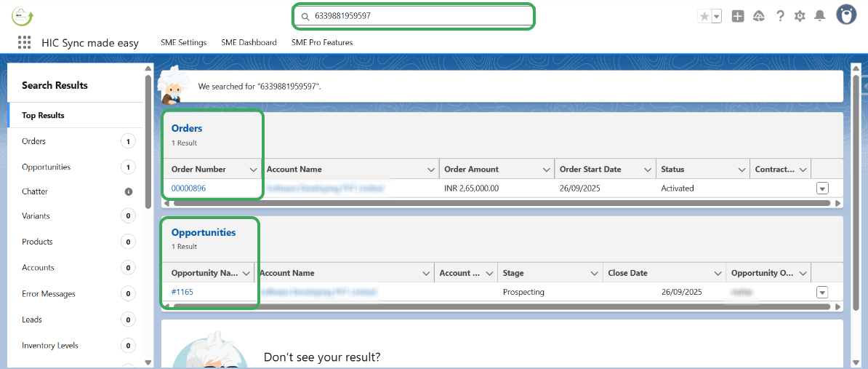868x369 pixels.
Task: Click the sidebar vertical scrollbar
Action: coord(148,141)
